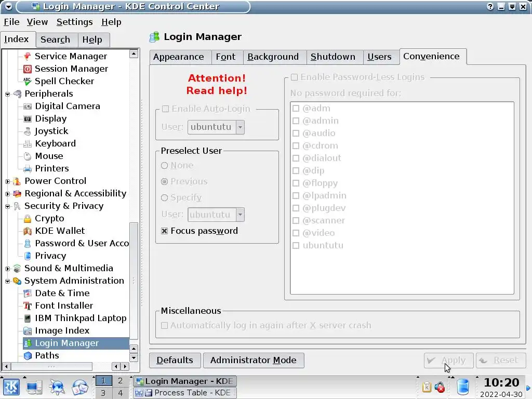The width and height of the screenshot is (532, 399).
Task: Expand the Sound & Multimedia branch
Action: click(x=7, y=269)
